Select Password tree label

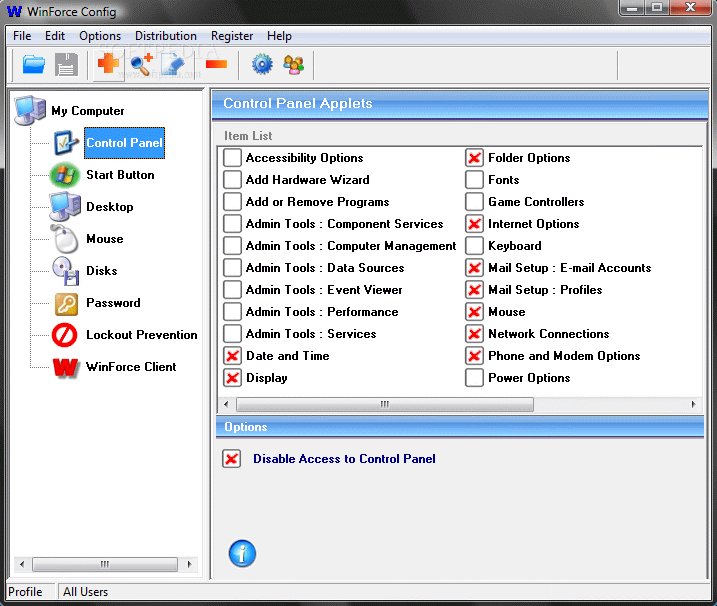(113, 303)
